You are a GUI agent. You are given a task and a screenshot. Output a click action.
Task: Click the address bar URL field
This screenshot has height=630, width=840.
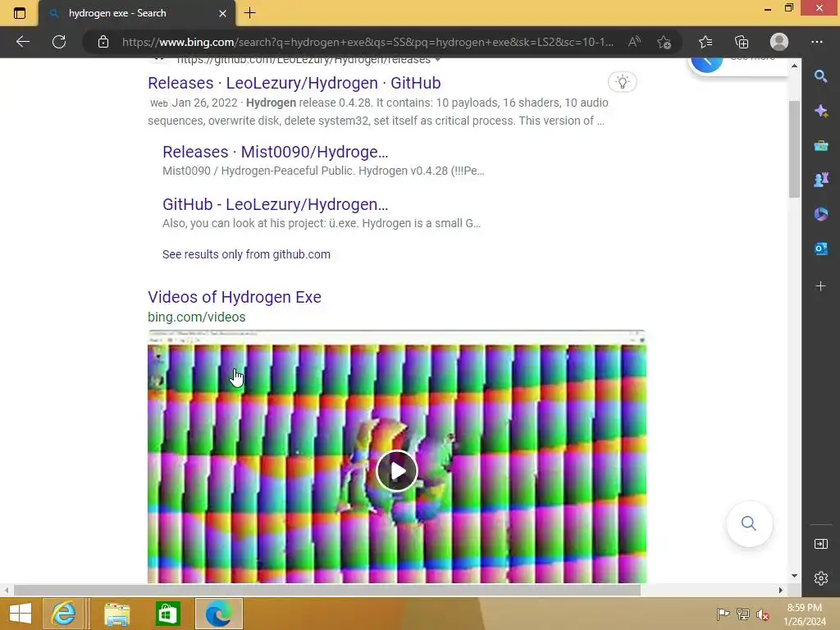[x=367, y=42]
